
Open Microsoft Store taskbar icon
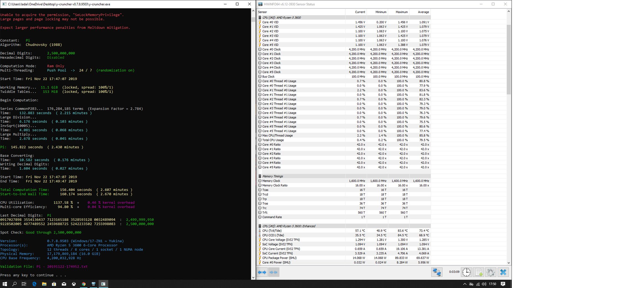point(54,284)
